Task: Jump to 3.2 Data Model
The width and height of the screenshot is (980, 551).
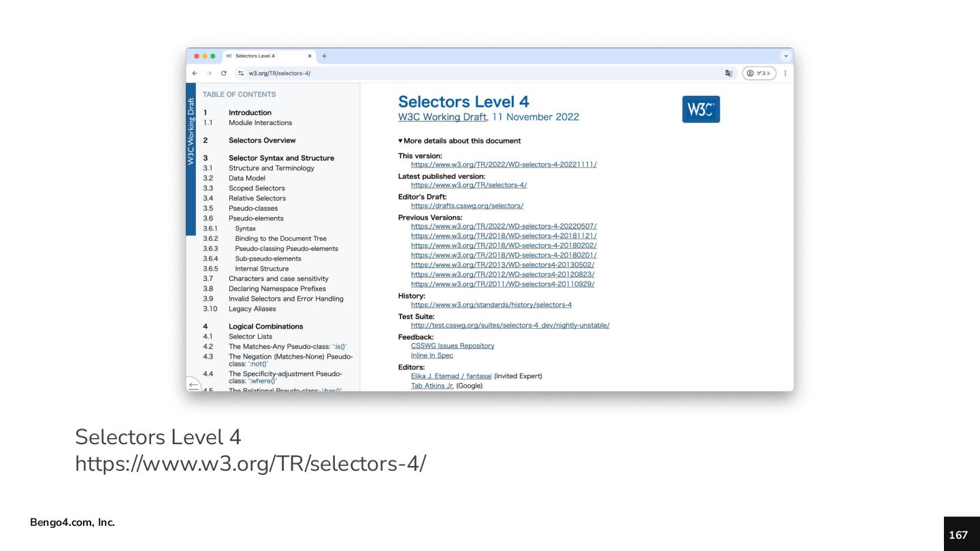Action: [x=247, y=178]
